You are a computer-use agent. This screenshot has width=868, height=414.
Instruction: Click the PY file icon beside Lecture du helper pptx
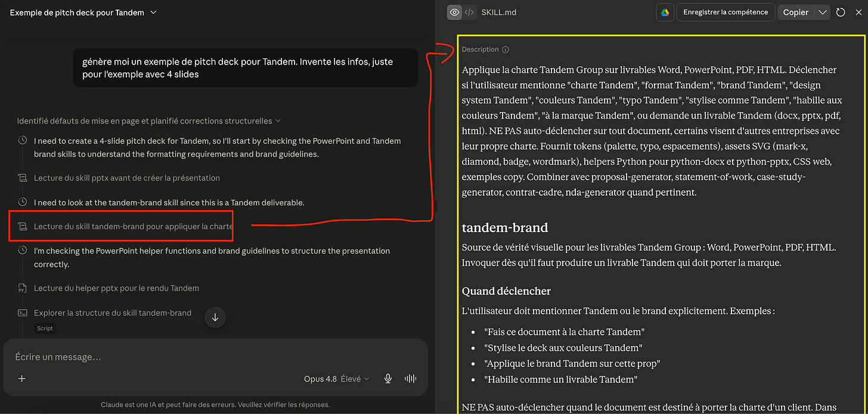[x=23, y=288]
